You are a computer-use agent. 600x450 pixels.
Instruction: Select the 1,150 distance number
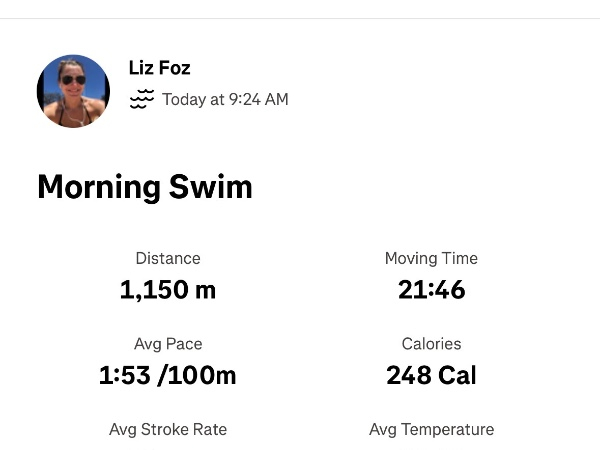pos(154,290)
